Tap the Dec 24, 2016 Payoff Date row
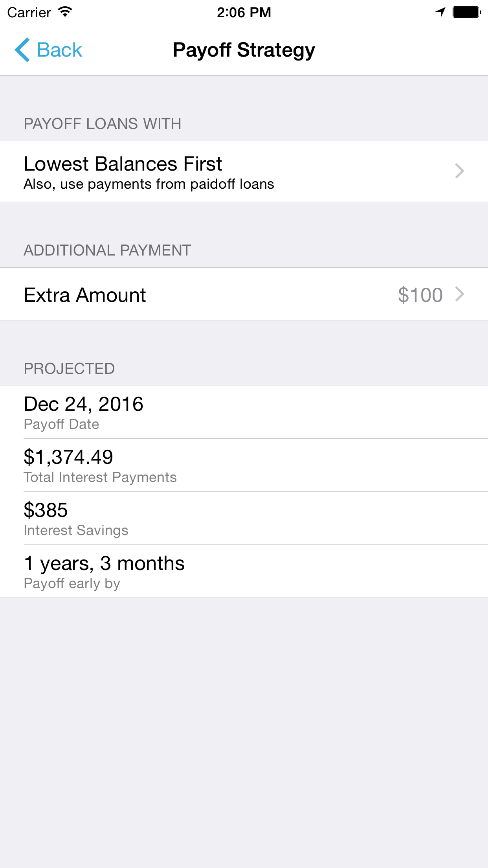 (244, 412)
